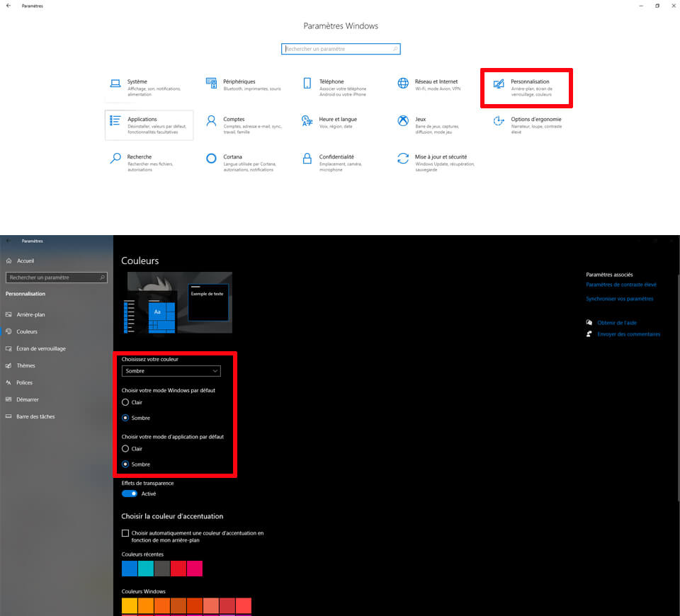680x616 pixels.
Task: Click scrollbar of Couleurs window
Action: (x=679, y=387)
